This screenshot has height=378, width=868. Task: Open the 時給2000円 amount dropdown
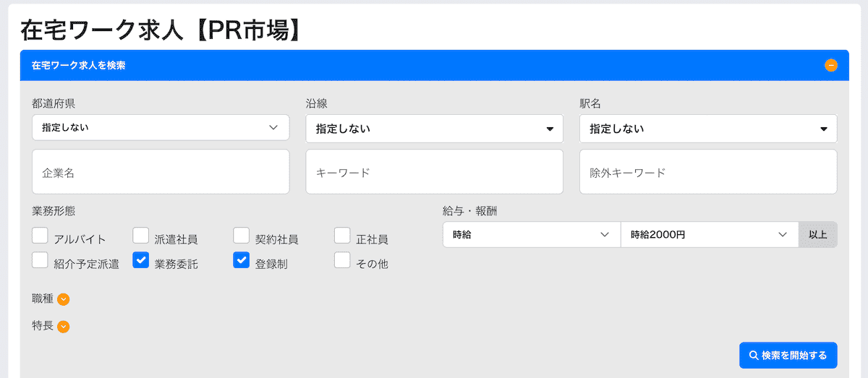pyautogui.click(x=709, y=235)
